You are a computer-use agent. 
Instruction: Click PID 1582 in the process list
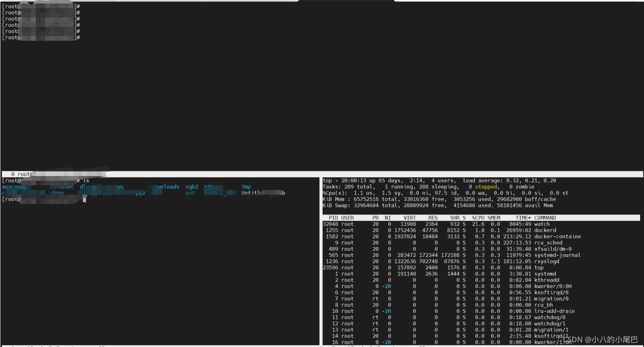pos(332,237)
